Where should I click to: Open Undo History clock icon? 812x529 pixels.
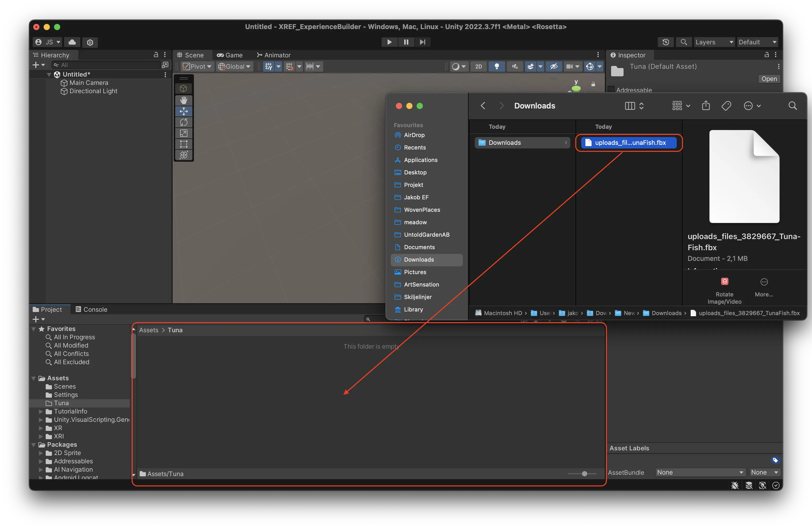point(665,42)
